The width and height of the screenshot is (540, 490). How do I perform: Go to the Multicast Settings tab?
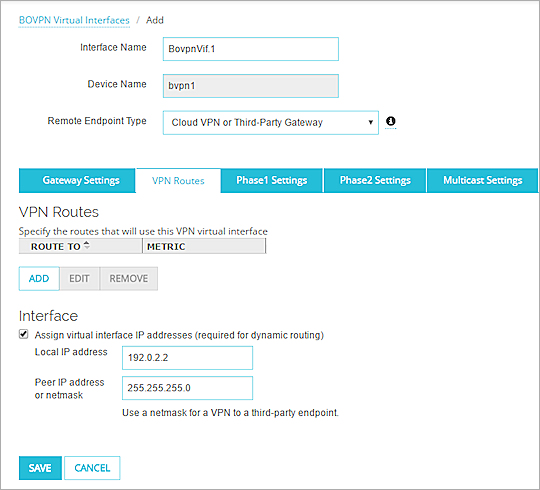tap(482, 180)
